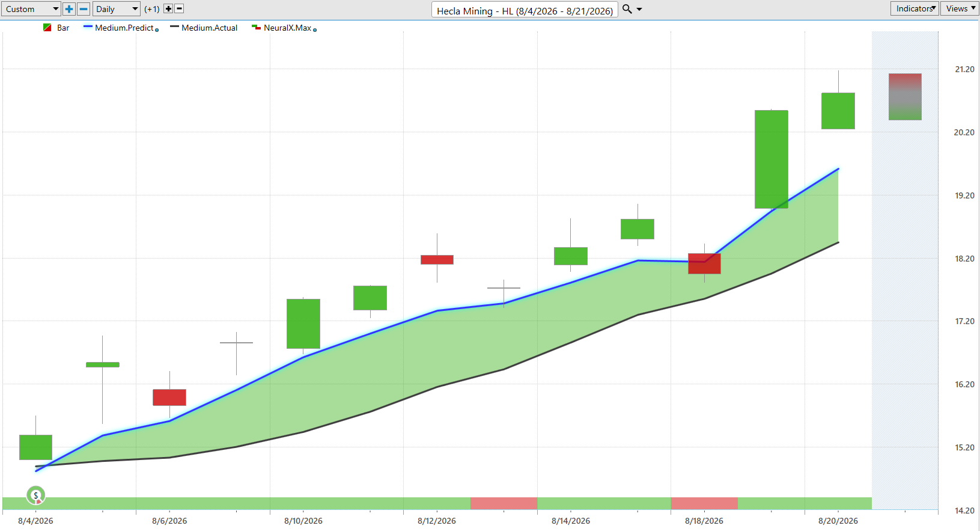Click the 16.20 price axis label
980x531 pixels.
coord(965,384)
